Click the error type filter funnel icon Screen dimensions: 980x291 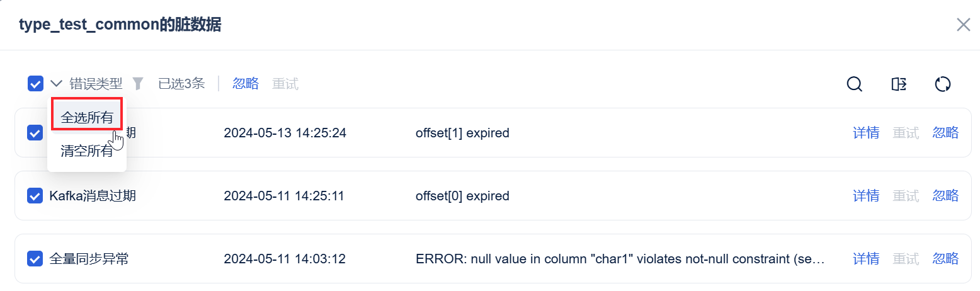[138, 83]
